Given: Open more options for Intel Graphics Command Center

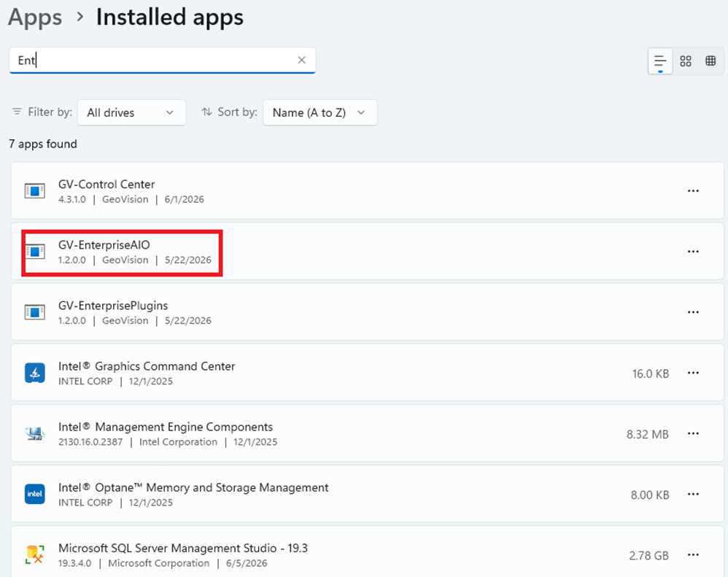Looking at the screenshot, I should coord(693,373).
